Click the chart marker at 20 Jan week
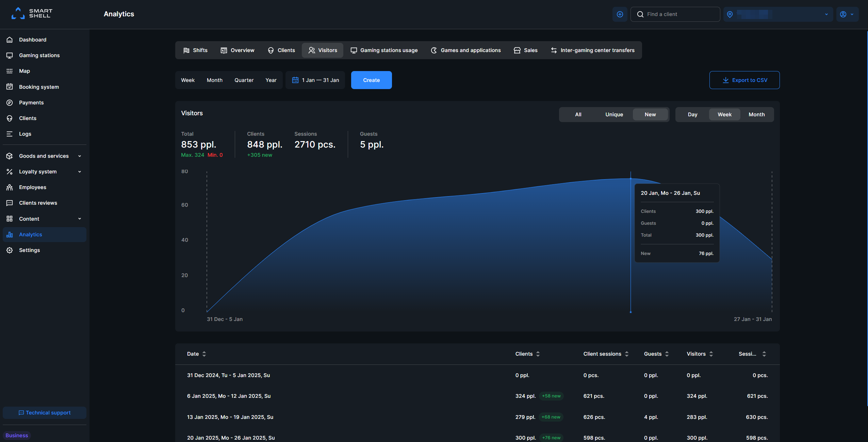The width and height of the screenshot is (868, 442). 631,178
